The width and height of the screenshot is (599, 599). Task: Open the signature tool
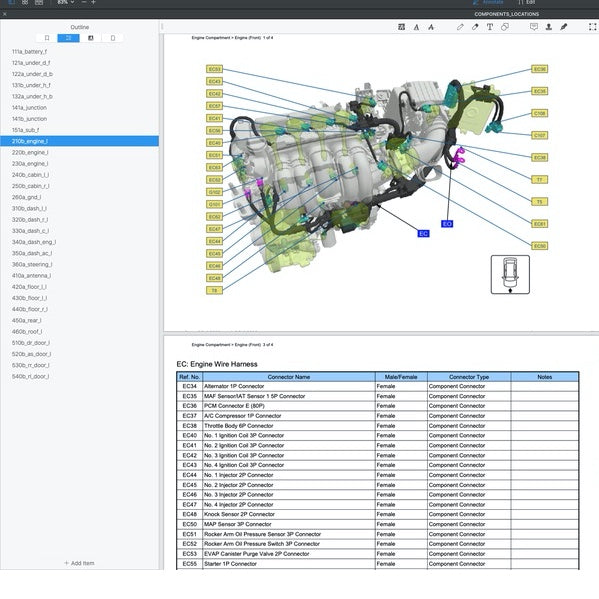[563, 27]
